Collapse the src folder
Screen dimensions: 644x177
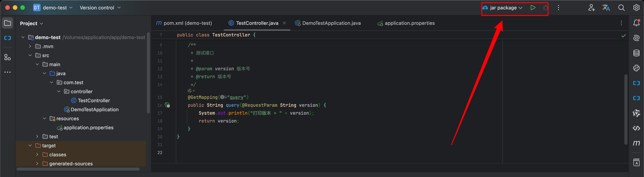point(30,55)
